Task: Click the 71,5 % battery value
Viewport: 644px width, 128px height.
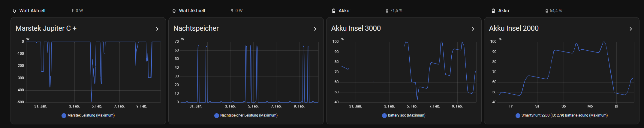Action: click(x=396, y=11)
